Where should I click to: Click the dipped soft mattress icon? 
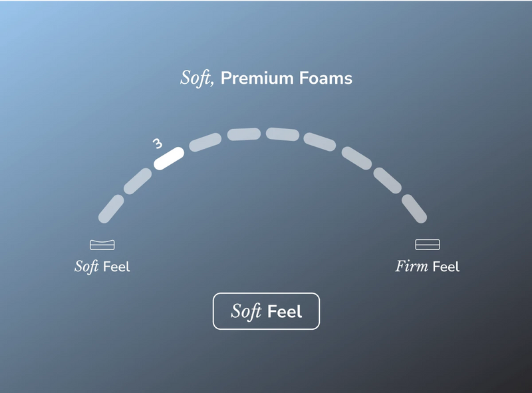click(x=102, y=245)
